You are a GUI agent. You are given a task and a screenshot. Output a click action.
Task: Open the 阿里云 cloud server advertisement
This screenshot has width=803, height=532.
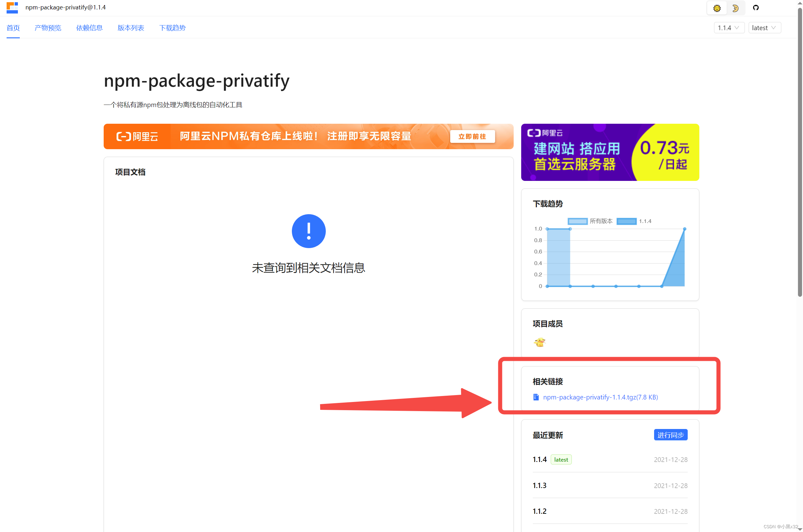610,152
